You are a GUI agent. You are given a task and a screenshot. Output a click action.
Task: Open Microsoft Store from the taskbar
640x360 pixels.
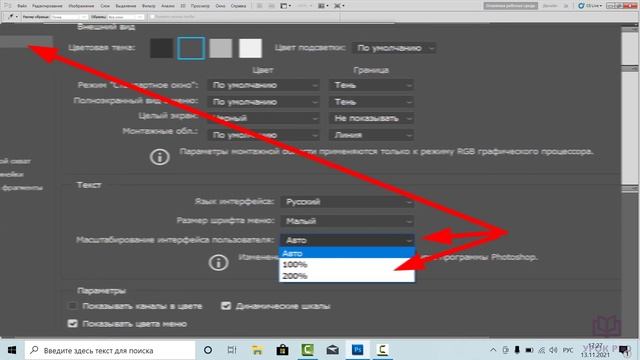click(x=282, y=350)
